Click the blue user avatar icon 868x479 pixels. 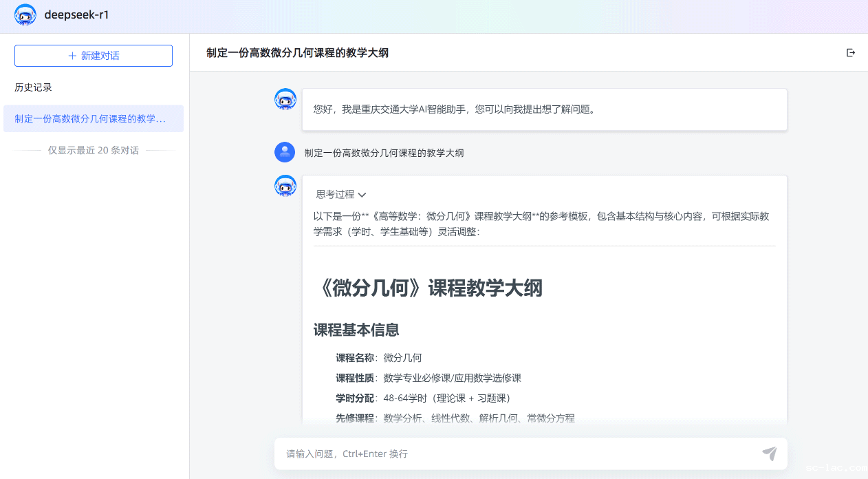(x=285, y=152)
